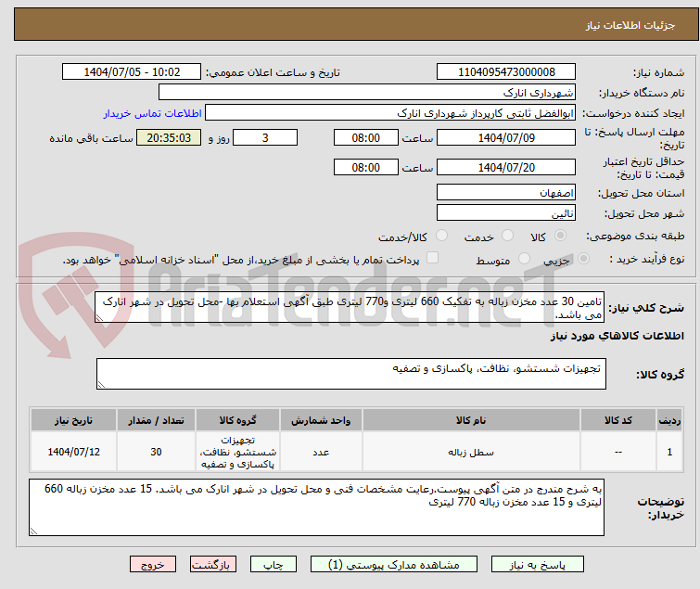Click the price validity date 1404/07/20 field
Screen dimensions: 700x589
506,167
